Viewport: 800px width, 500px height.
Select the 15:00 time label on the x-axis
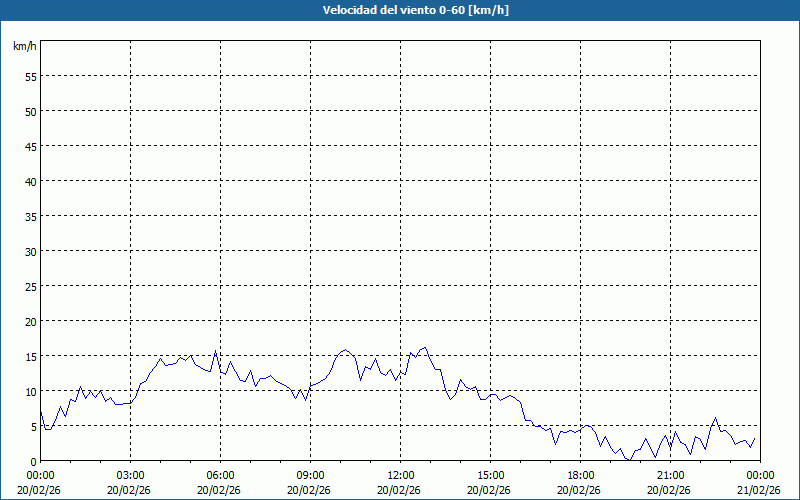pos(490,475)
